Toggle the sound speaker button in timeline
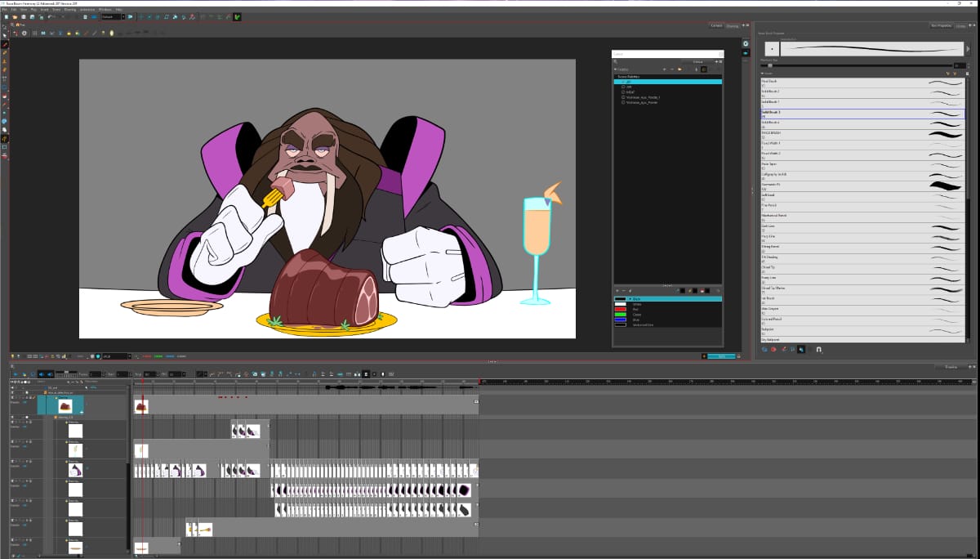The width and height of the screenshot is (980, 559). (x=40, y=374)
